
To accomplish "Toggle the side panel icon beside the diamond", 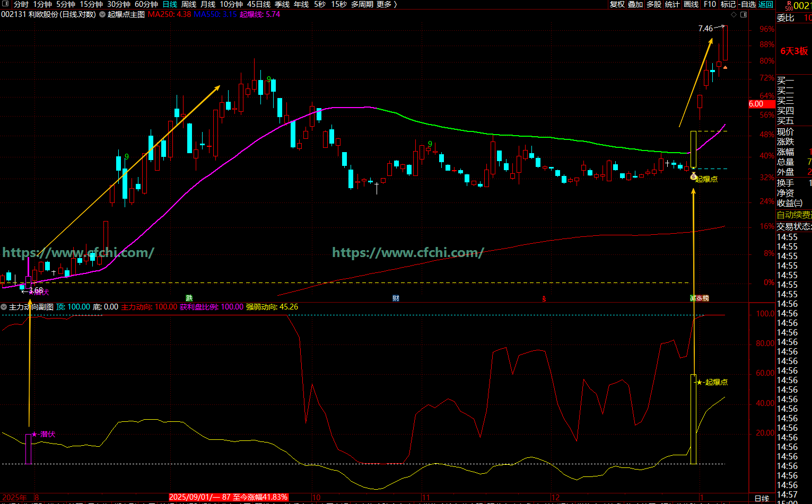I will pos(744,14).
